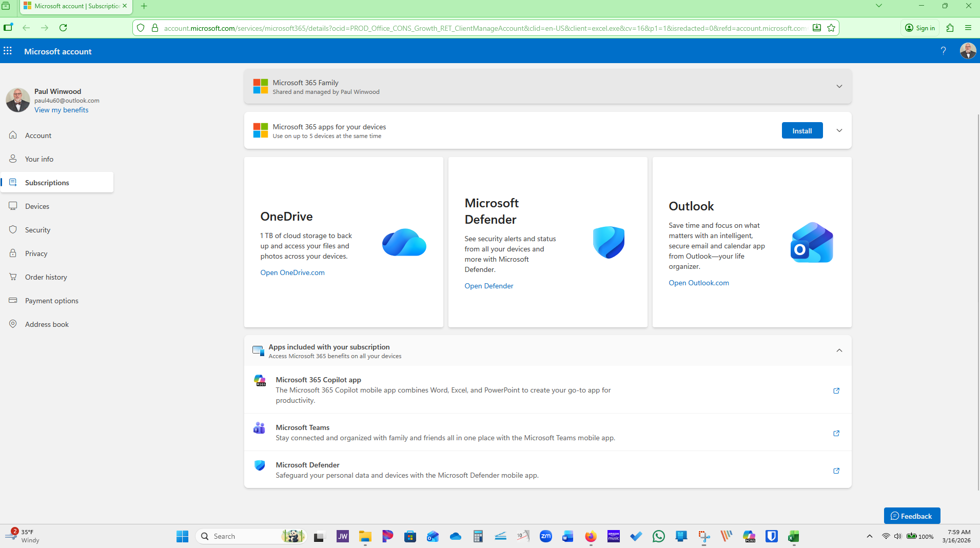Click the Firefox shield tracking protection icon

(141, 28)
